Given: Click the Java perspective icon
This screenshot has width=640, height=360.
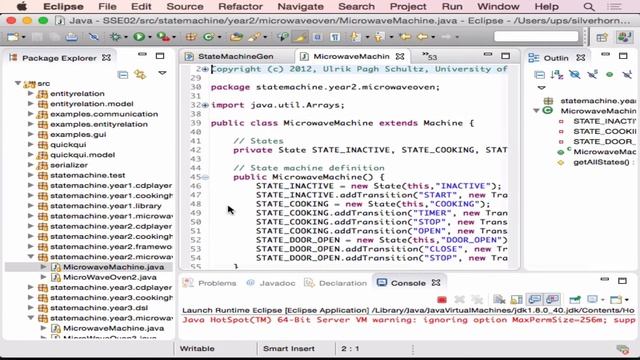Looking at the screenshot, I should point(624,37).
